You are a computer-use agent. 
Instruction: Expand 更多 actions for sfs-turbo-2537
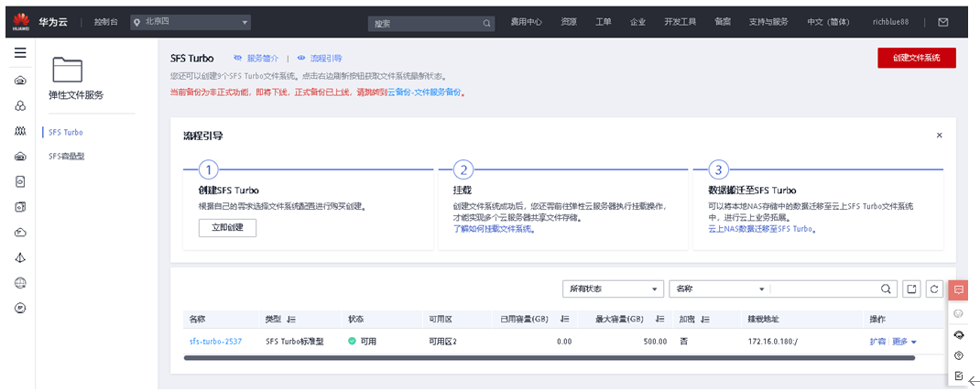pos(904,342)
